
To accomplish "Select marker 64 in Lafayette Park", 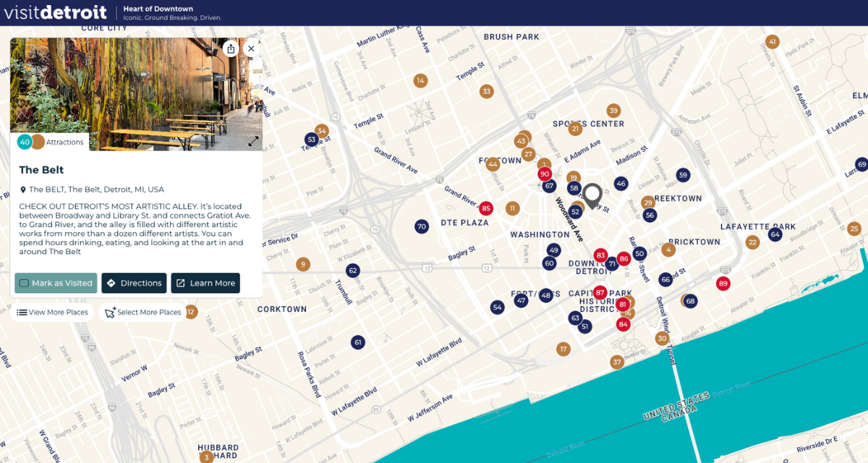I will 775,234.
